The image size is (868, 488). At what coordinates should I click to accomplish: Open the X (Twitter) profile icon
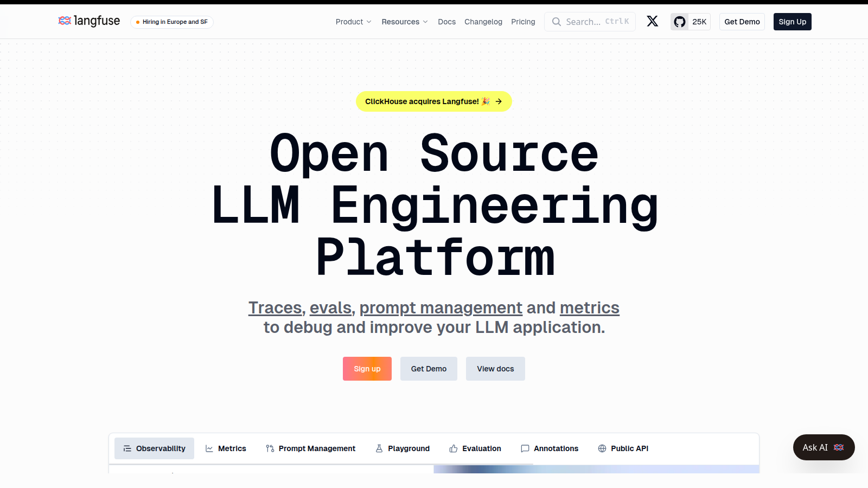click(653, 21)
